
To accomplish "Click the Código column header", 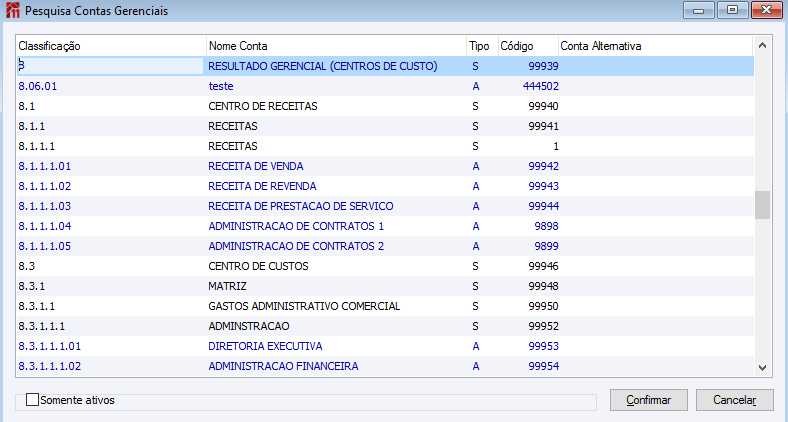I will [x=528, y=46].
